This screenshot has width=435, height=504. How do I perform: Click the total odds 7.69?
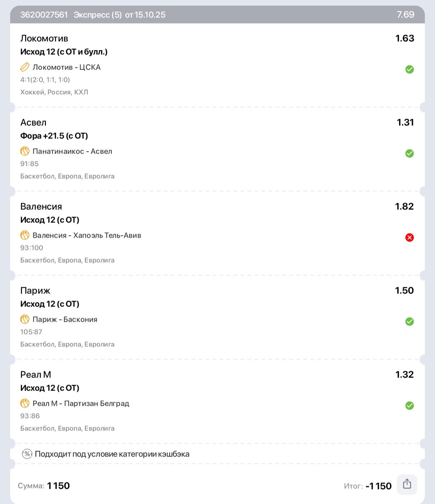pyautogui.click(x=405, y=14)
